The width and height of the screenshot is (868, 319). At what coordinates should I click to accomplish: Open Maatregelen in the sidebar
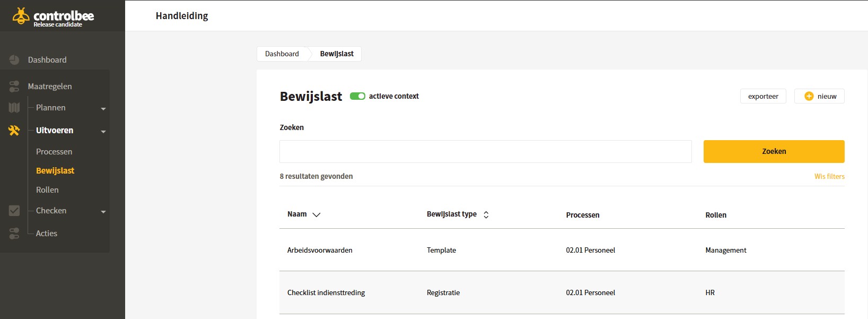pos(50,86)
